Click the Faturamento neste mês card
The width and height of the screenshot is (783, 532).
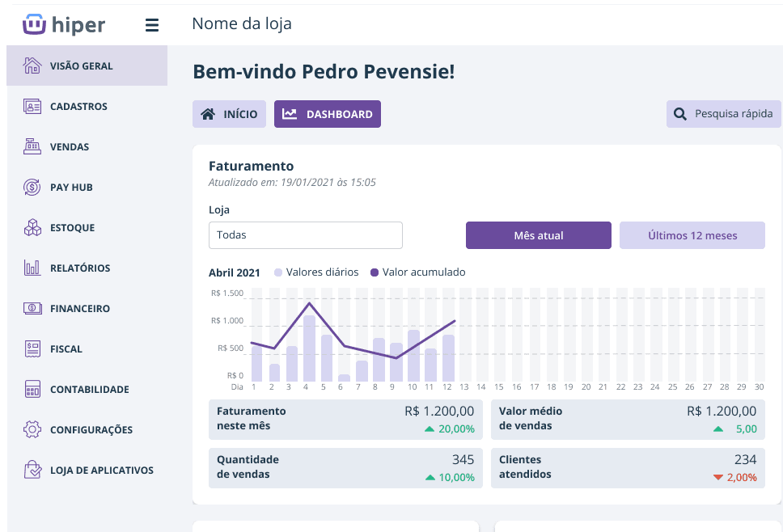click(x=345, y=419)
